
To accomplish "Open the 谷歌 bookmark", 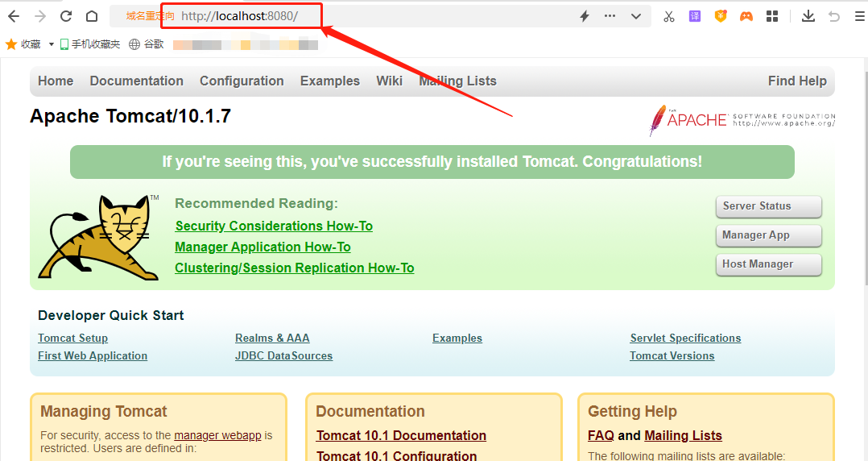I will click(147, 44).
